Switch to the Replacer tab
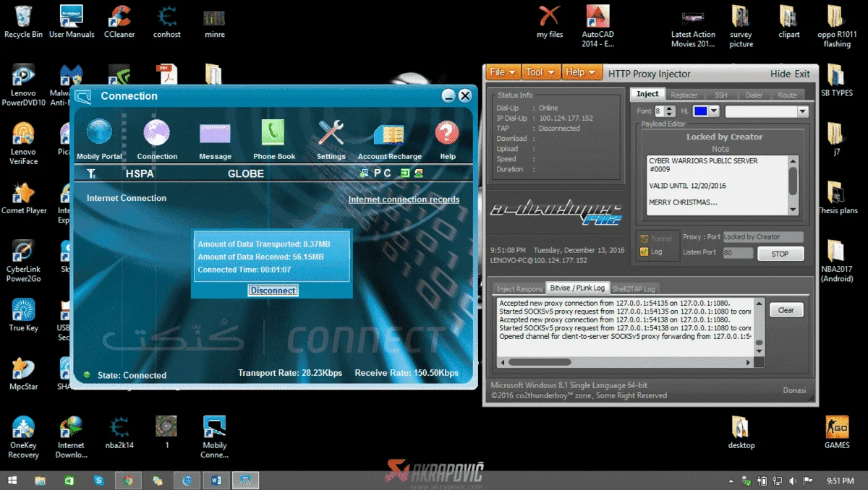The height and width of the screenshot is (490, 868). tap(684, 95)
